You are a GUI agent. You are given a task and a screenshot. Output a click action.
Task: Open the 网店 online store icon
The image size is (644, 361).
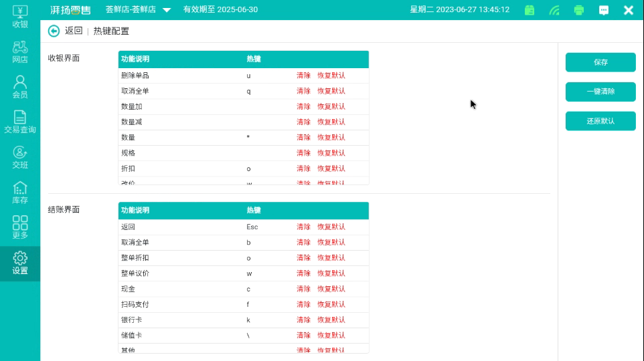pyautogui.click(x=20, y=51)
